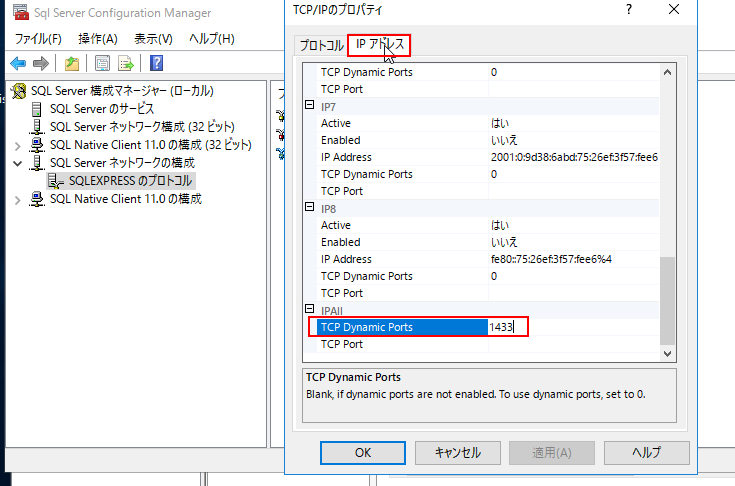This screenshot has width=735, height=486.
Task: Collapse the IPAll property group
Action: pos(310,311)
